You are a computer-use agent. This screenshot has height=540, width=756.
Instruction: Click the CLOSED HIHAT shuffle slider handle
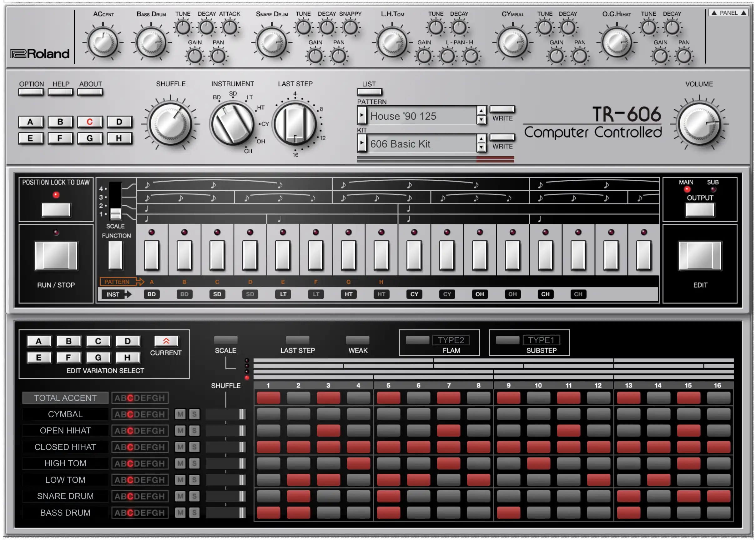tap(243, 447)
